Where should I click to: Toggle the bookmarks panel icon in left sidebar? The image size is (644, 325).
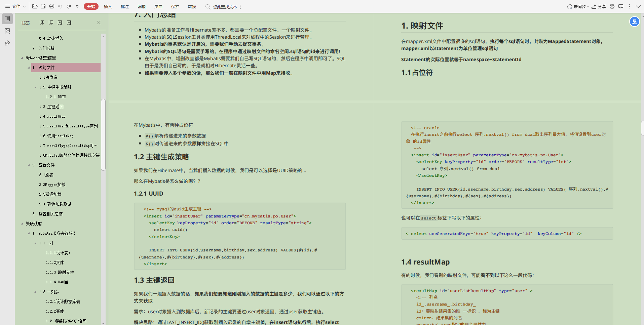click(7, 19)
